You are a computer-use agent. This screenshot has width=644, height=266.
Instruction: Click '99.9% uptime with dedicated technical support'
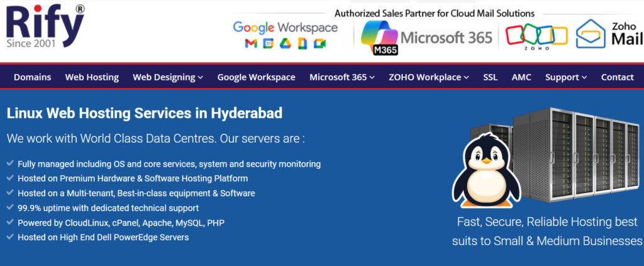coord(108,208)
